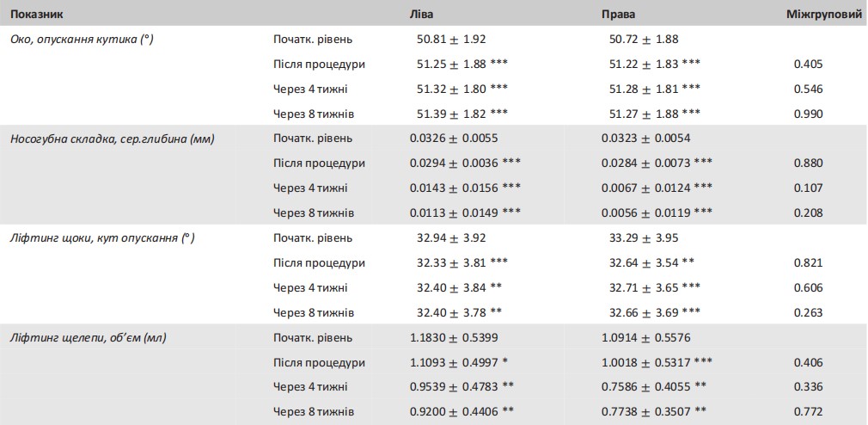868x425 pixels.
Task: Click the right value 0.0067 ± 0.0124
Action: [x=649, y=188]
